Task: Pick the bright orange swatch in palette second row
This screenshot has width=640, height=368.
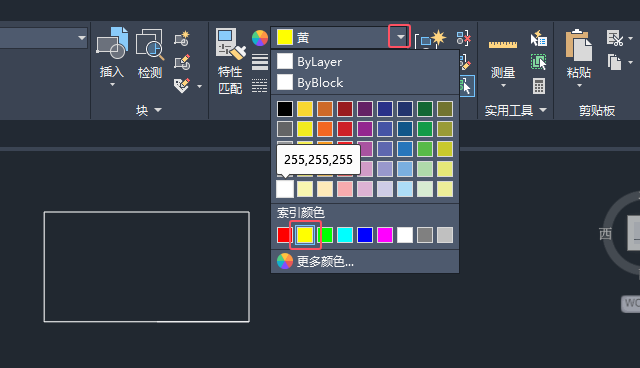Action: [325, 129]
